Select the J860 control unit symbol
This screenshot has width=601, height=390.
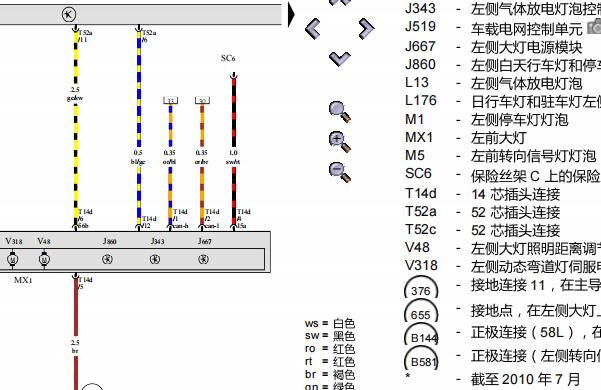coord(107,259)
